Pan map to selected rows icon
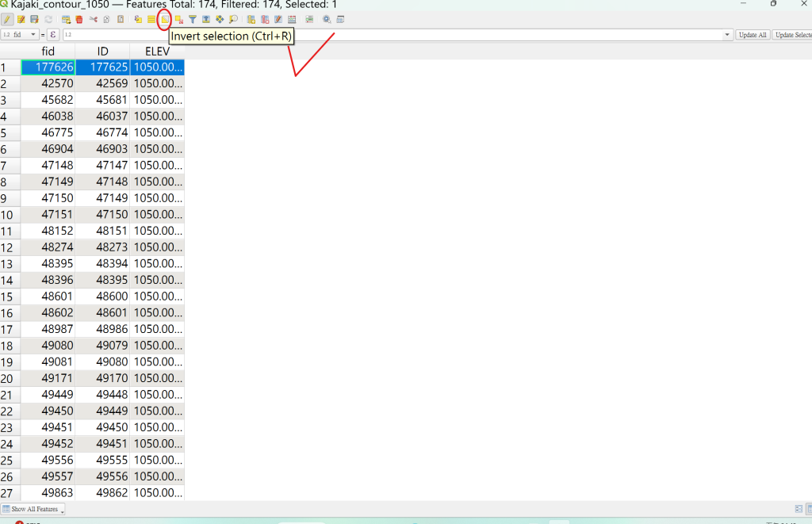 220,20
